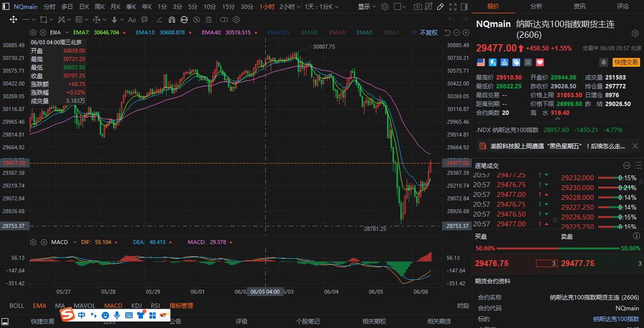Select the 分时 chart view

click(49, 7)
